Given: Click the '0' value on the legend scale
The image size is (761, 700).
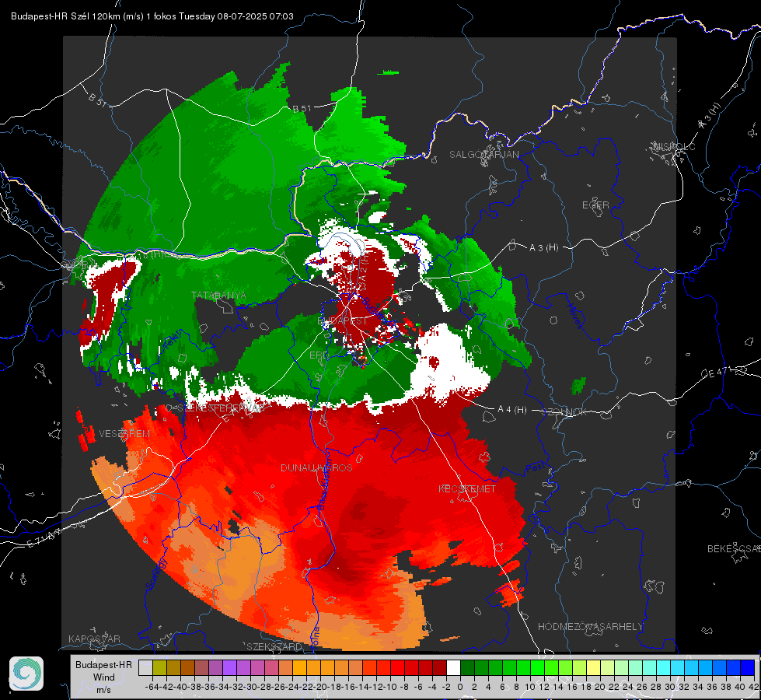Looking at the screenshot, I should coord(460,687).
